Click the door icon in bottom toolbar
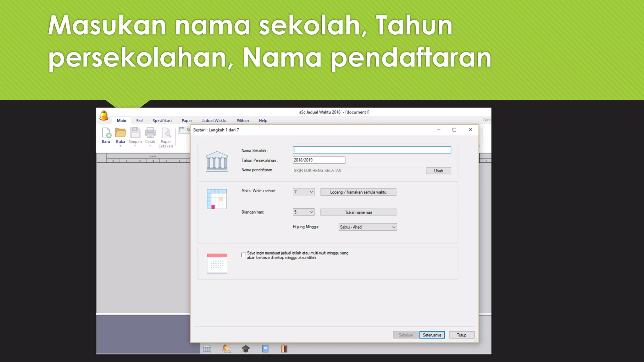 point(284,349)
